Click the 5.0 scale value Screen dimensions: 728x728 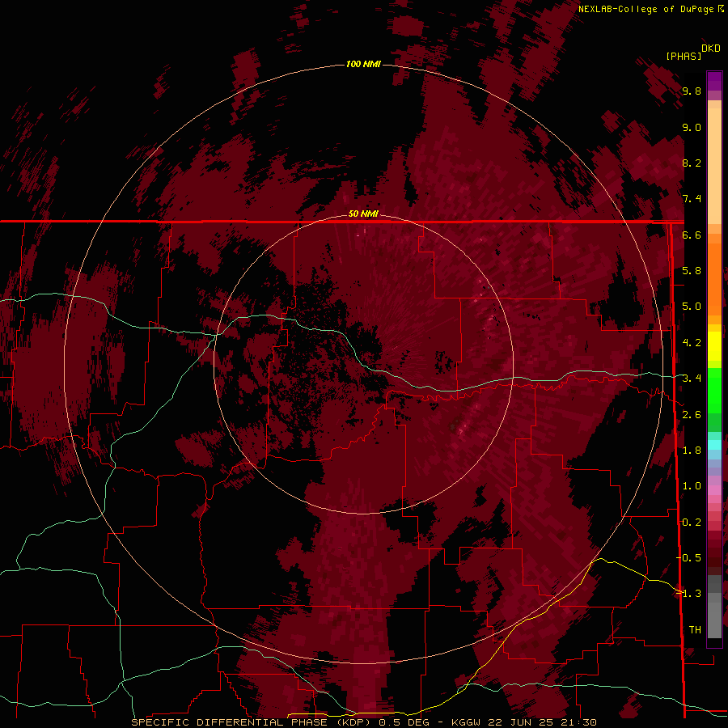(692, 307)
